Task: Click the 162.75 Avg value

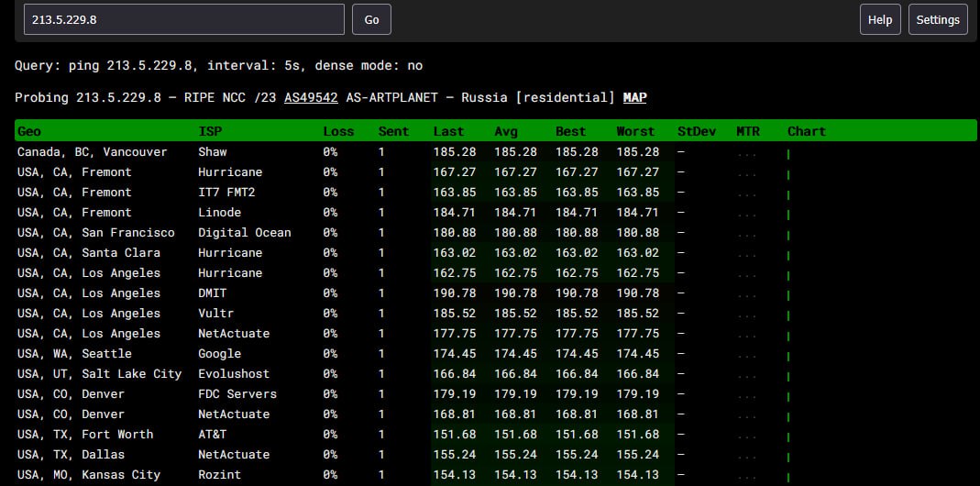Action: [x=515, y=272]
